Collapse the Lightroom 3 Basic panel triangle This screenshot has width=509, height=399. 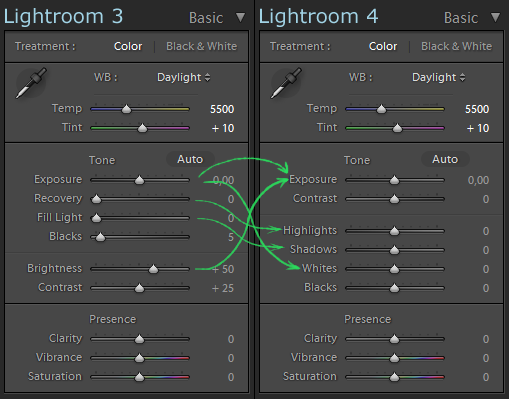[240, 17]
